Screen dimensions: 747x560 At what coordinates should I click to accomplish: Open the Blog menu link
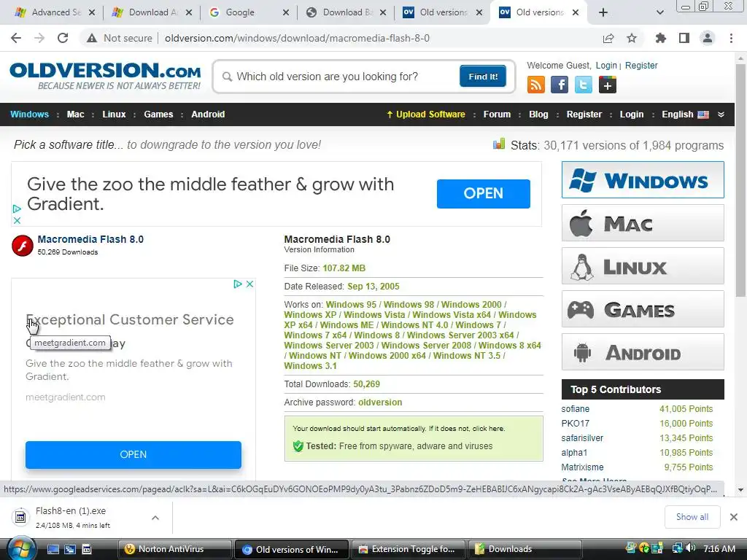pos(538,114)
